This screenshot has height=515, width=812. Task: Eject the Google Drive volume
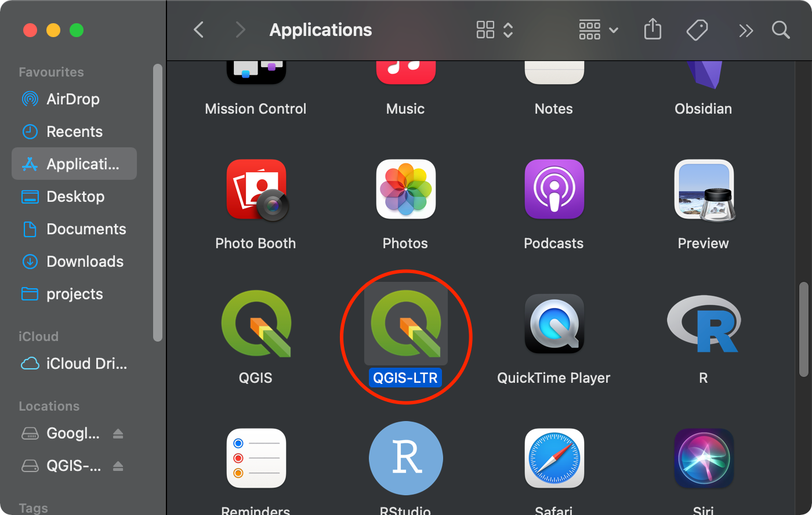(118, 433)
